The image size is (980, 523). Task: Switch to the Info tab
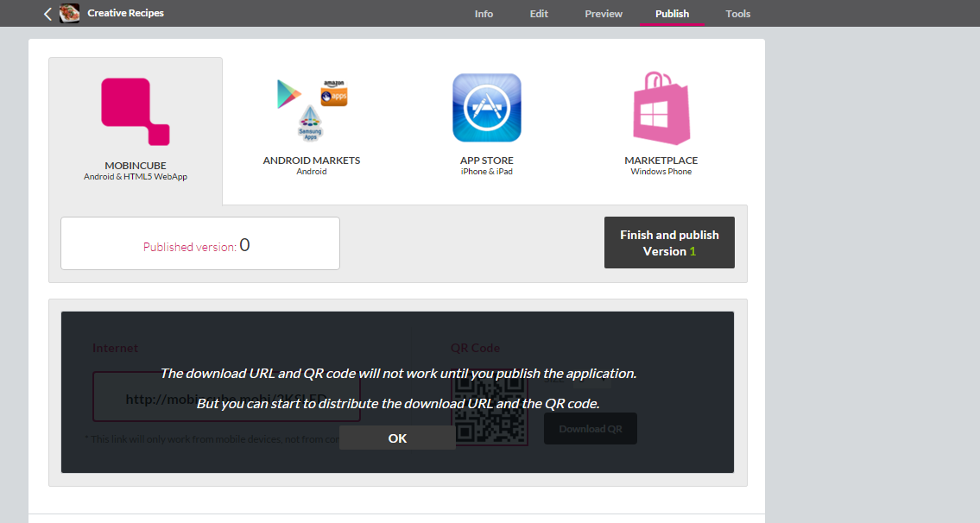[484, 14]
